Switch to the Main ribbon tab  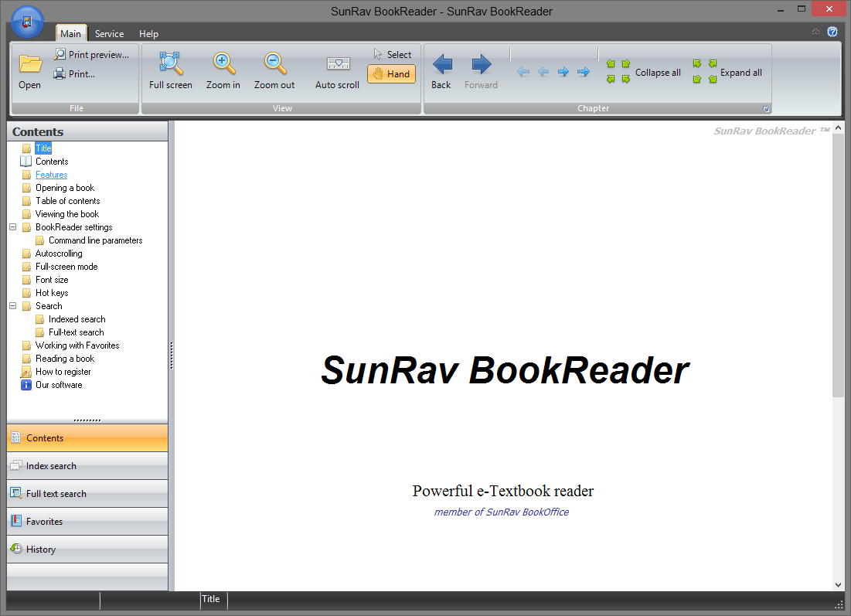70,34
